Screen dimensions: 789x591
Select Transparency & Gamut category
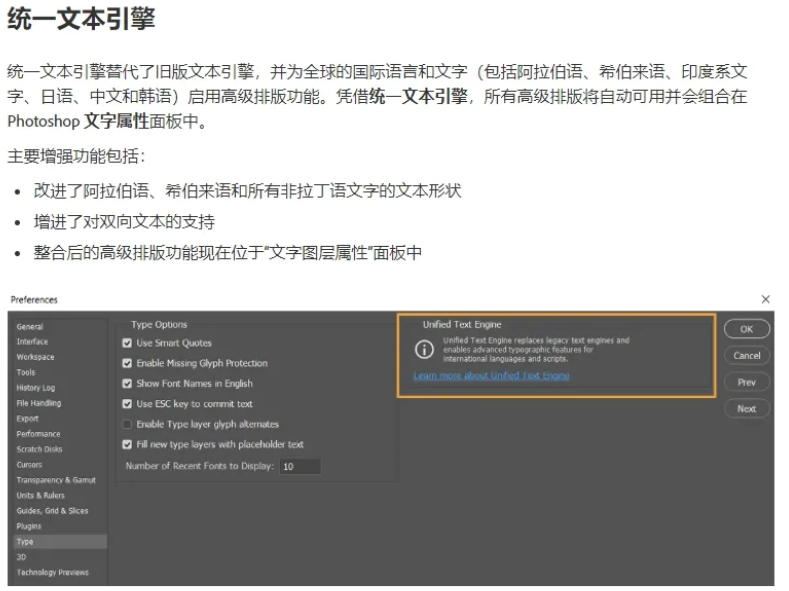(56, 480)
